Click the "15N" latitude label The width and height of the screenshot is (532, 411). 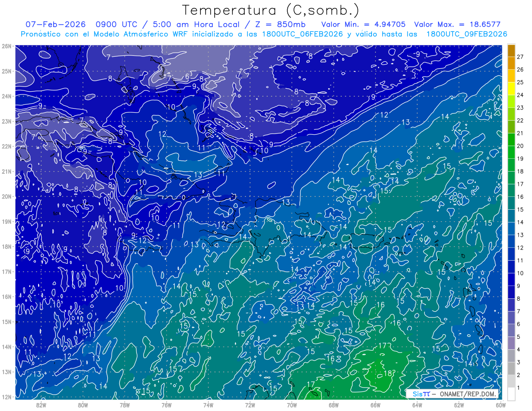6,321
